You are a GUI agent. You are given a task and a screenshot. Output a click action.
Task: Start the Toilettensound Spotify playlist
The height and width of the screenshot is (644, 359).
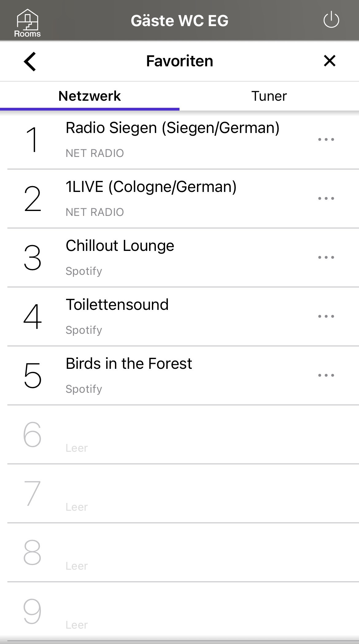click(117, 316)
